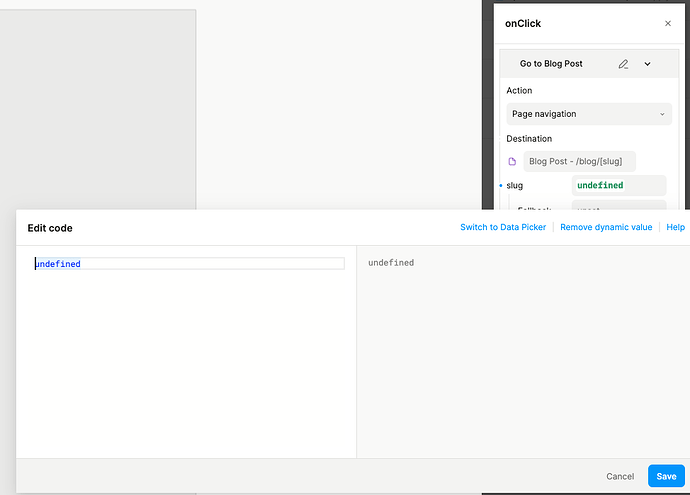Image resolution: width=690 pixels, height=495 pixels.
Task: Click the purple page icon under Destination
Action: pos(512,161)
